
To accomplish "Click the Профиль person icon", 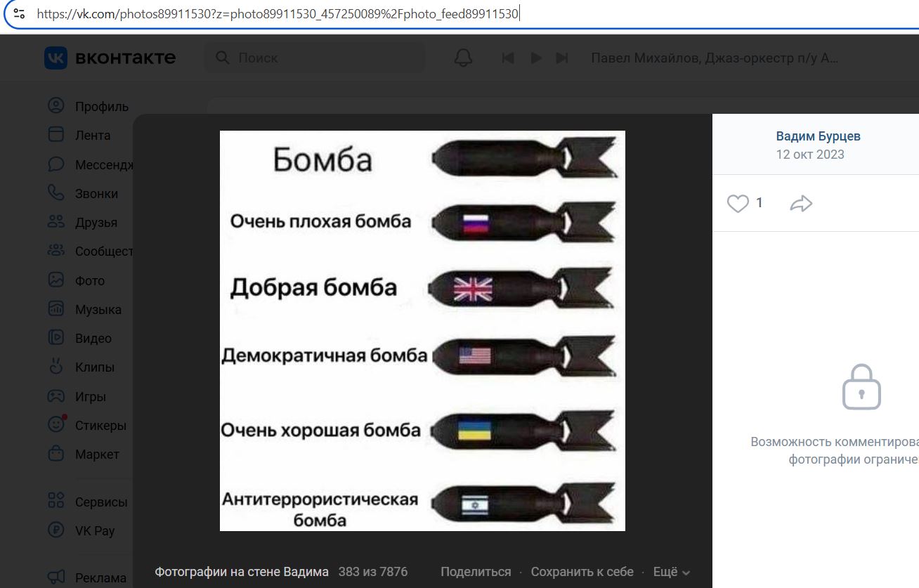I will [x=56, y=106].
